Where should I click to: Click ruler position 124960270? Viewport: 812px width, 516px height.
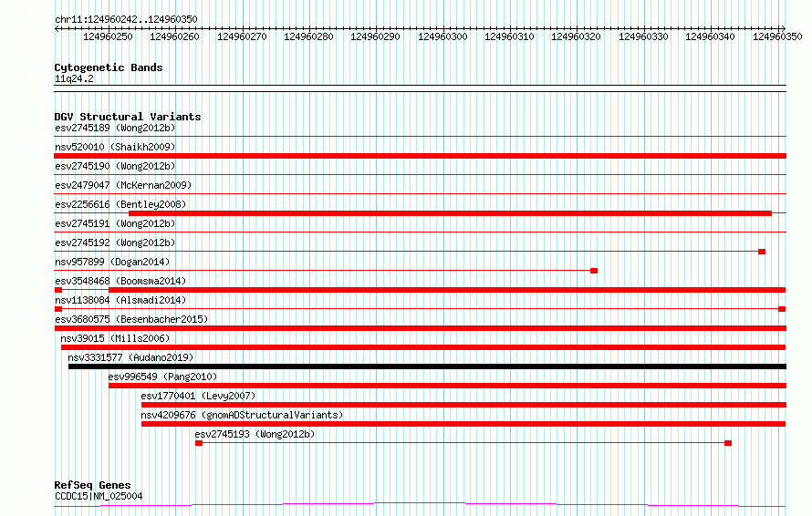click(x=242, y=36)
